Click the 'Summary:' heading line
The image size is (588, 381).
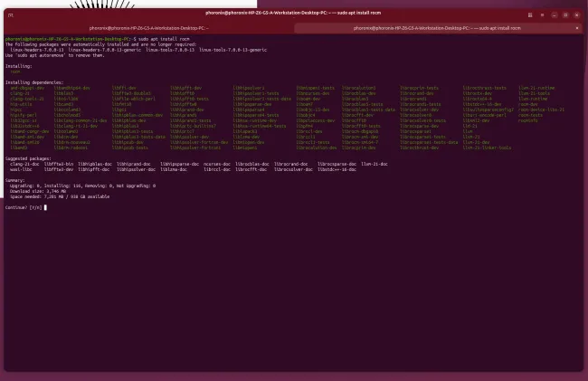15,180
